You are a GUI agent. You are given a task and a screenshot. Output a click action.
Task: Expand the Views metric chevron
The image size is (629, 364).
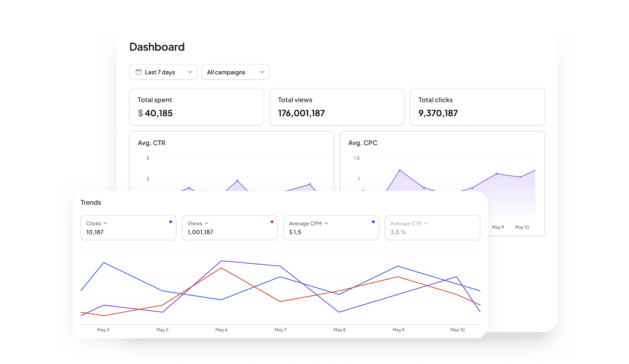[x=206, y=223]
